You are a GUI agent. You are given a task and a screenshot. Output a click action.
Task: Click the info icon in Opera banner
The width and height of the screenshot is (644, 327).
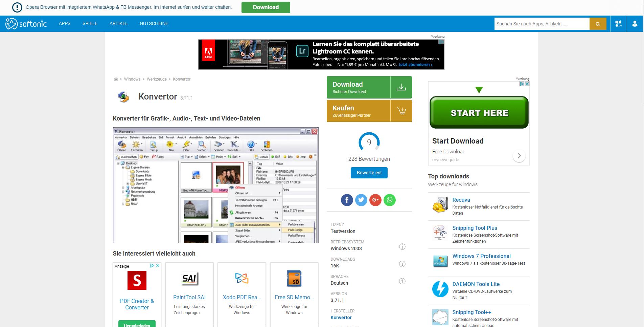[x=17, y=7]
